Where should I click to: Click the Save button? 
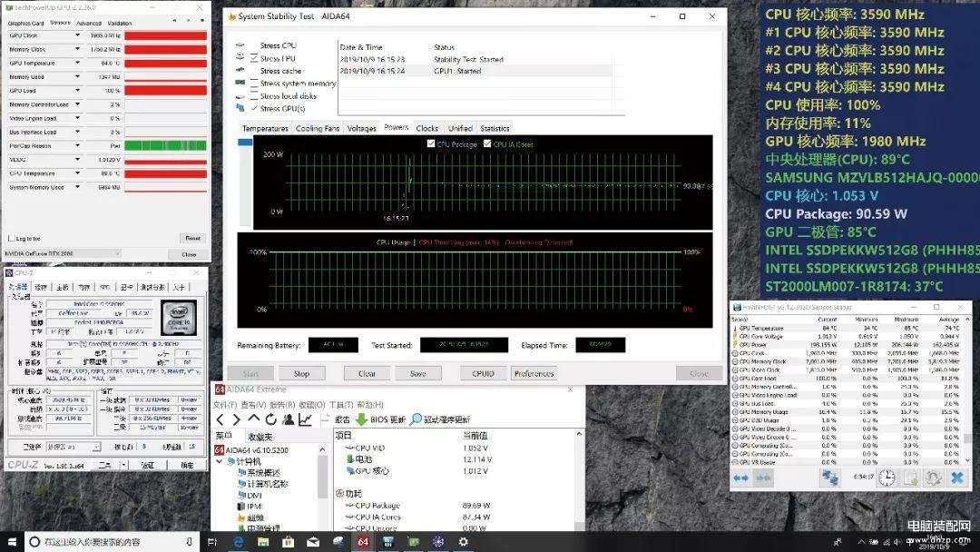pyautogui.click(x=418, y=373)
